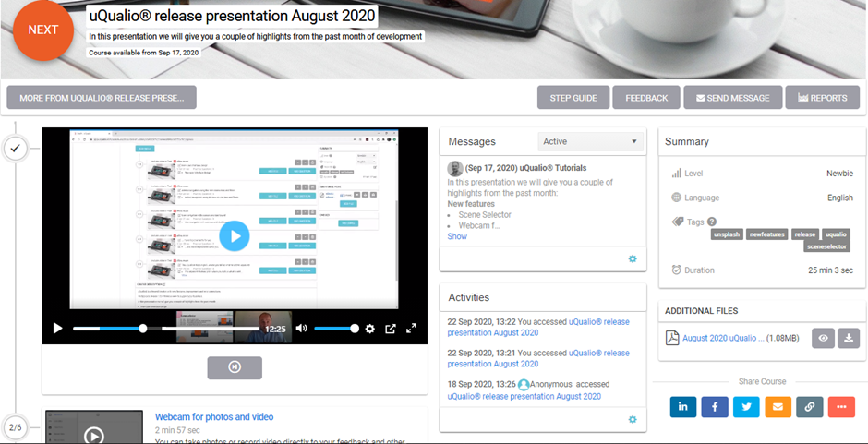This screenshot has height=444, width=868.
Task: Open Webcam for photos and video link
Action: (x=213, y=417)
